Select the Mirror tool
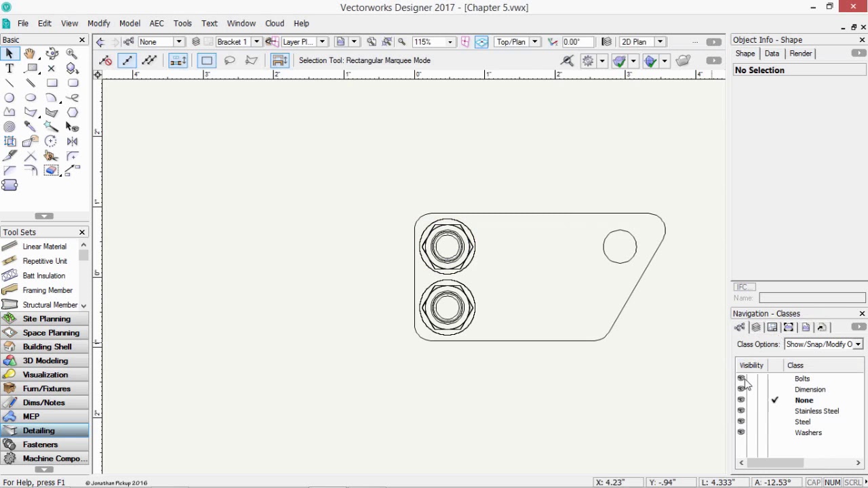The height and width of the screenshot is (488, 868). [73, 141]
